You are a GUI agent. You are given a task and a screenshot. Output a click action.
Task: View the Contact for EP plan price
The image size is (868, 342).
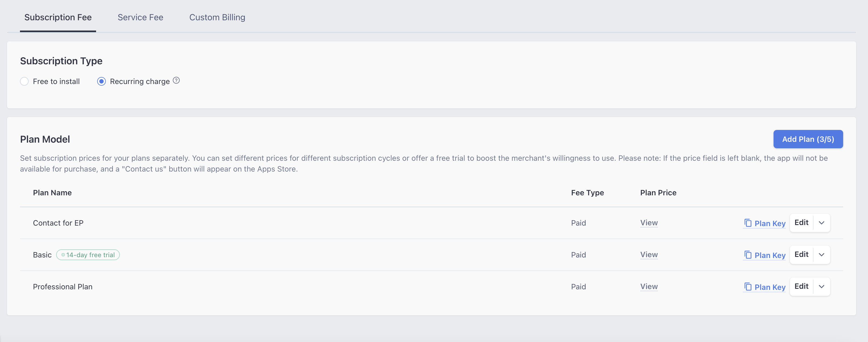[x=649, y=223]
